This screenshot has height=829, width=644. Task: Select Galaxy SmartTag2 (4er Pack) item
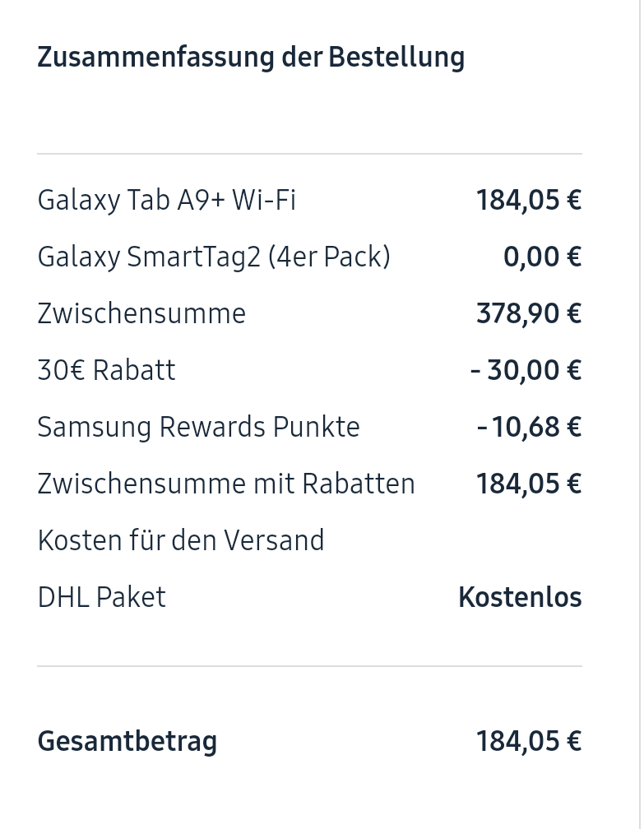pyautogui.click(x=214, y=257)
